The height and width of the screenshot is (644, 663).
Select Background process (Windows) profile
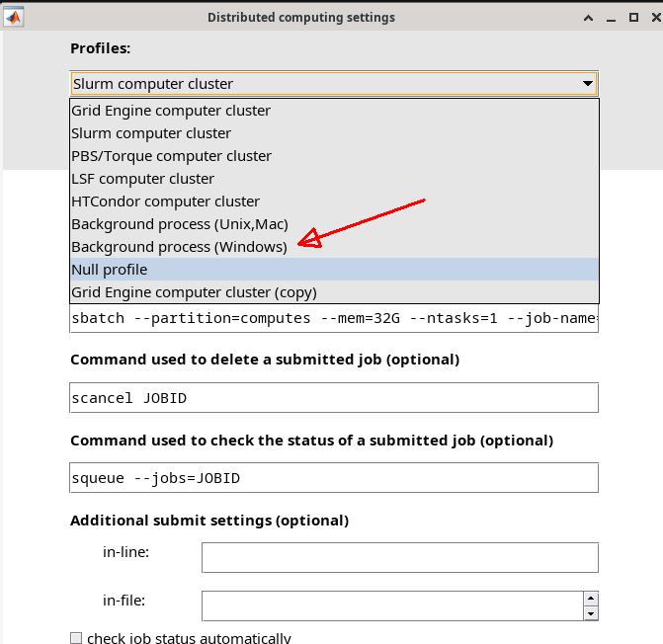[x=179, y=247]
